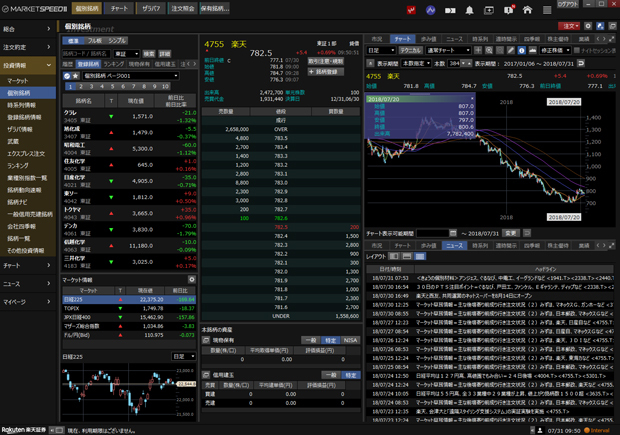
Task: Open the 日足 dropdown in the chart toolbar
Action: 382,50
